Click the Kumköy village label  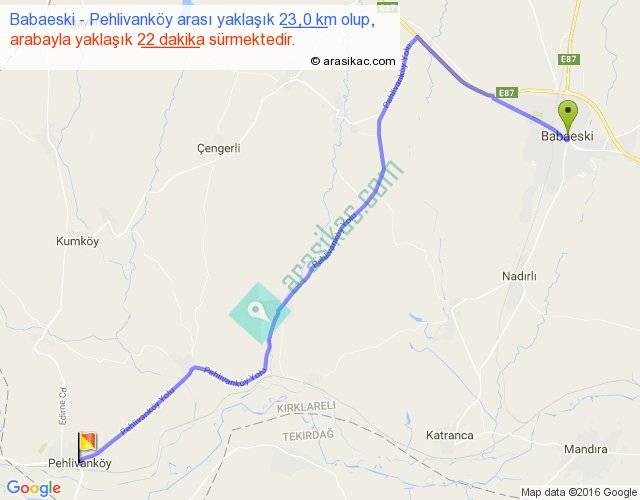(78, 241)
